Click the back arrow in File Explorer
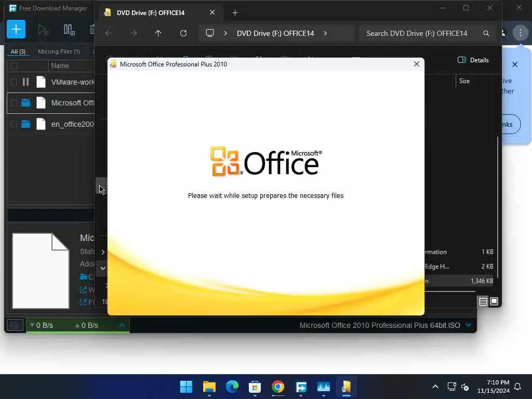 coord(109,33)
